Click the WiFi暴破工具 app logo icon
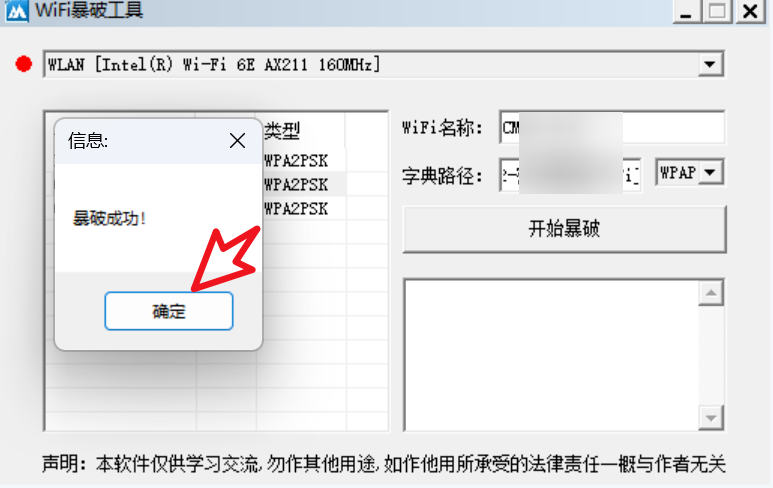Image resolution: width=773 pixels, height=488 pixels. click(x=17, y=11)
